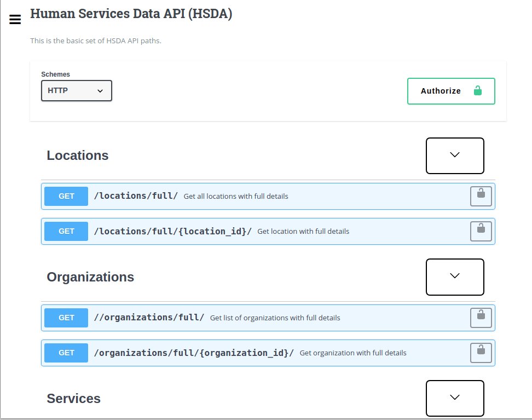
Task: Collapse the Locations section chevron
Action: (455, 156)
